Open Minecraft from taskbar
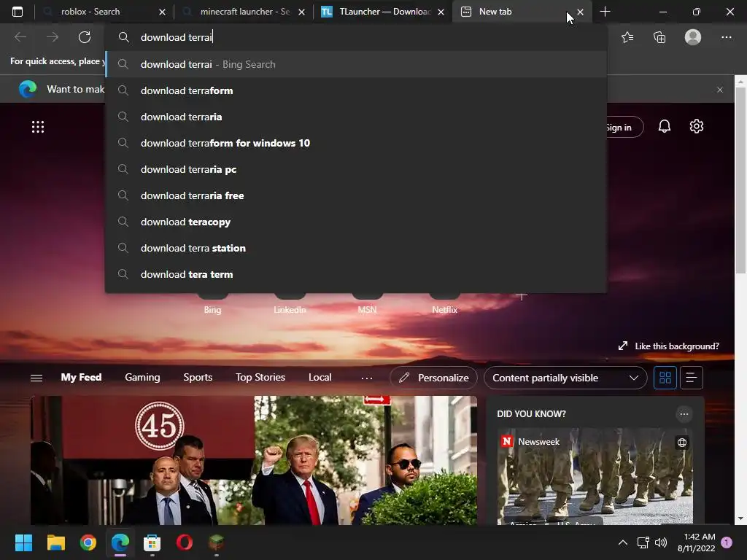This screenshot has height=560, width=747. click(x=216, y=542)
